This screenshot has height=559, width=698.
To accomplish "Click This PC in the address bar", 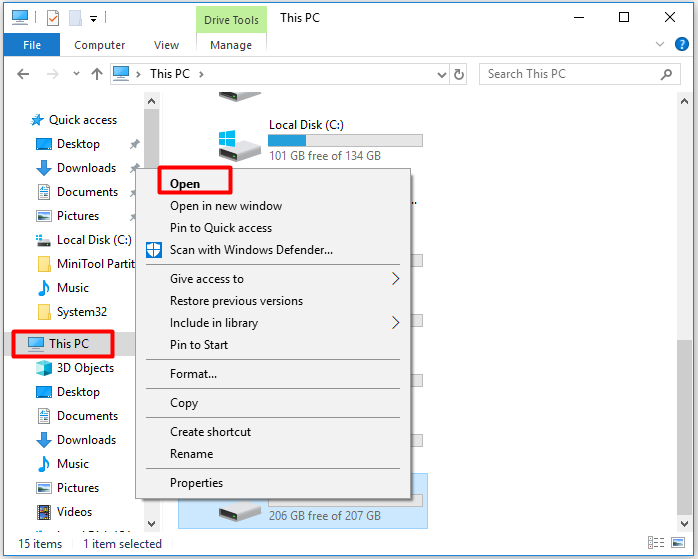I will point(170,74).
